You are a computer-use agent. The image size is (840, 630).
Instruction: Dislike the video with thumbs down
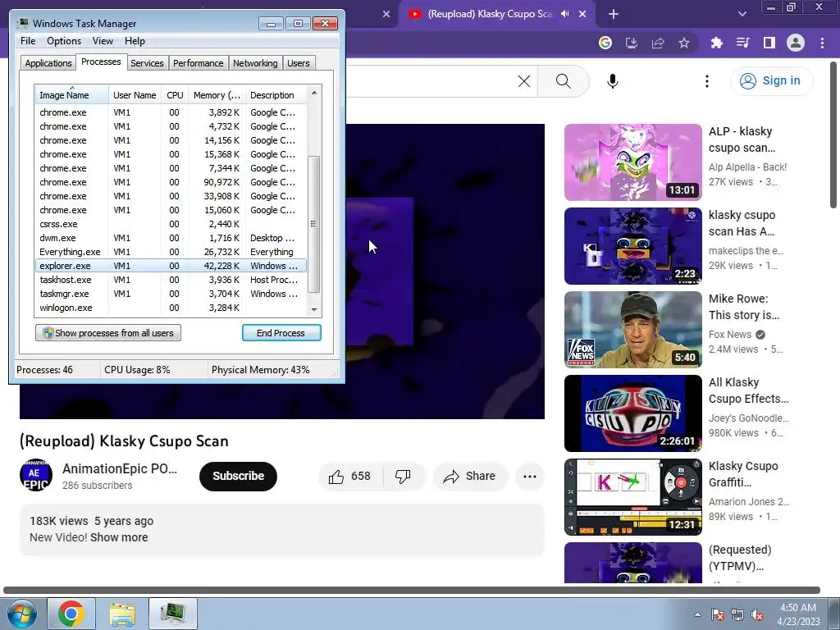pos(403,477)
